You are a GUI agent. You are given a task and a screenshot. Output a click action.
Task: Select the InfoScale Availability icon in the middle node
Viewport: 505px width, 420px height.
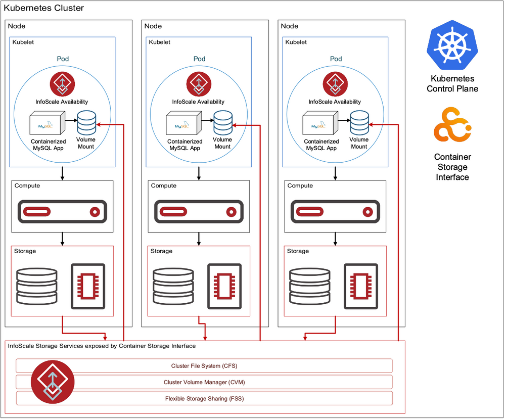[x=199, y=84]
